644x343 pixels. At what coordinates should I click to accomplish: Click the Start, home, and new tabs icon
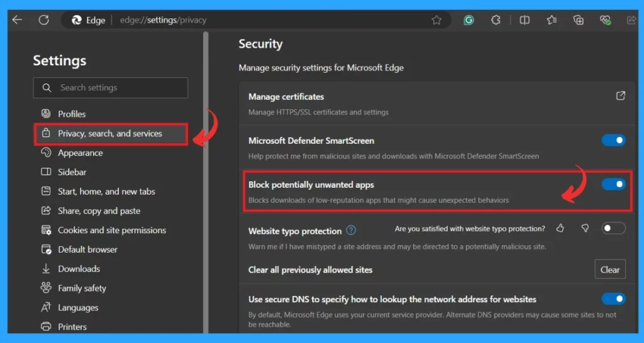point(46,191)
